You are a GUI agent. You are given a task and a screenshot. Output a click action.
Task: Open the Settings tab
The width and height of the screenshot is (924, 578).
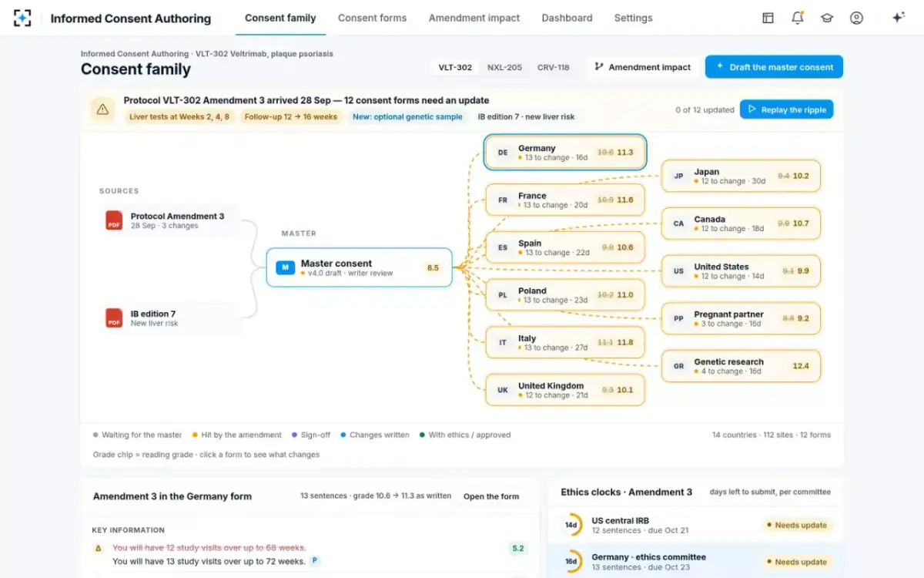point(633,18)
